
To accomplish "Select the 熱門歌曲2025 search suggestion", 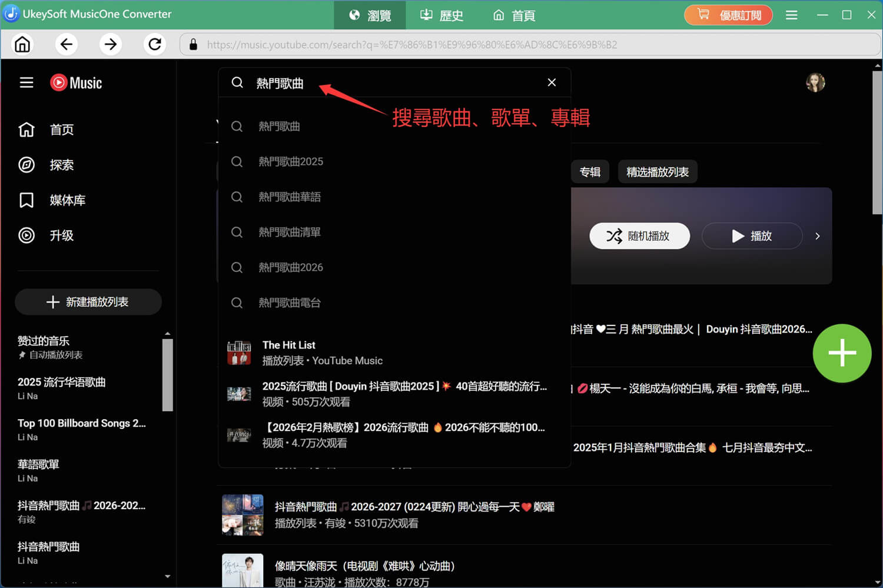I will pos(291,161).
